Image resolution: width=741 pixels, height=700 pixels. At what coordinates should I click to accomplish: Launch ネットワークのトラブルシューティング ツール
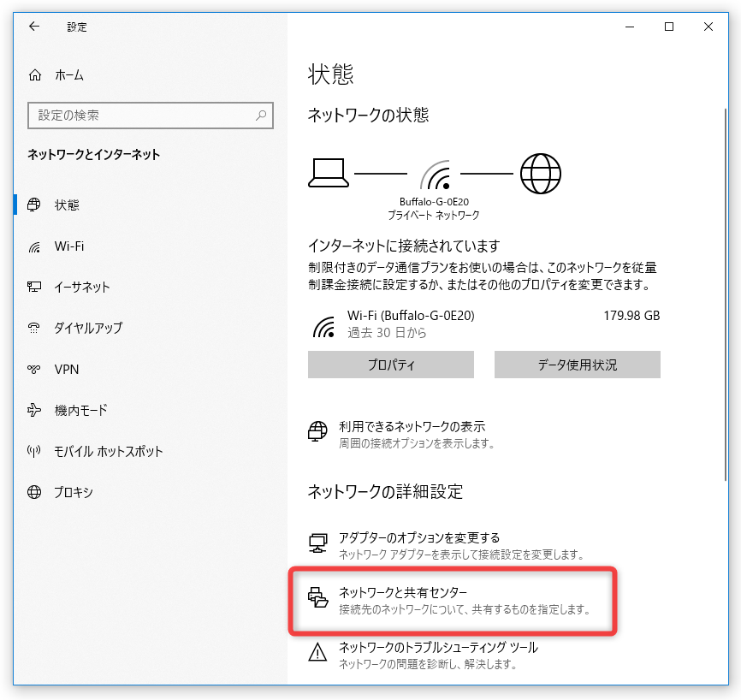click(x=438, y=647)
